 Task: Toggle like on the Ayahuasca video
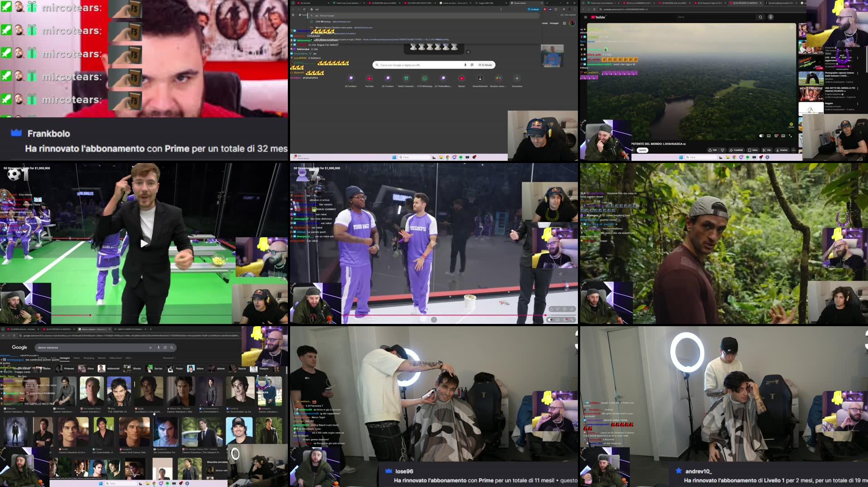click(x=710, y=150)
